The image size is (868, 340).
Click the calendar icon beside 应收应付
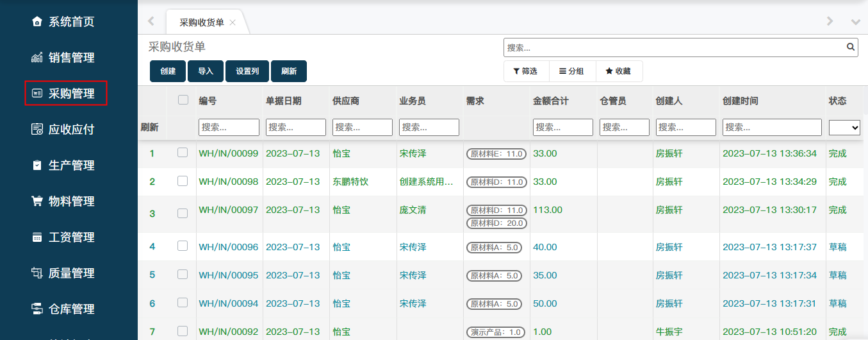37,130
